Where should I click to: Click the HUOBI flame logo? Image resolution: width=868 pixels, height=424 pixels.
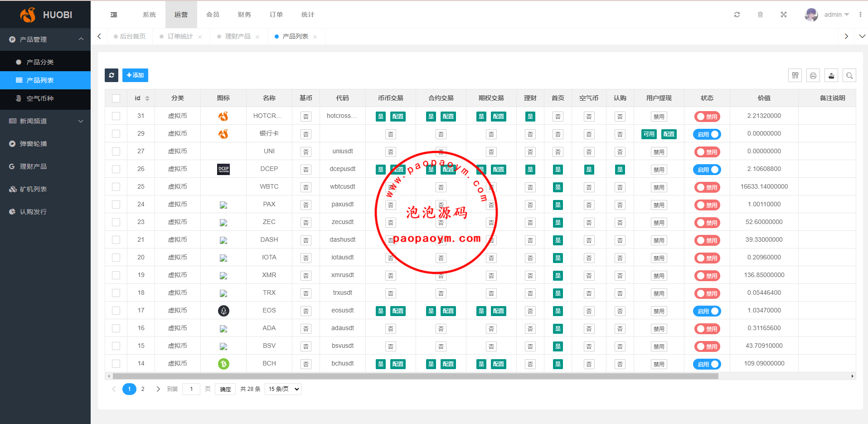pos(28,15)
